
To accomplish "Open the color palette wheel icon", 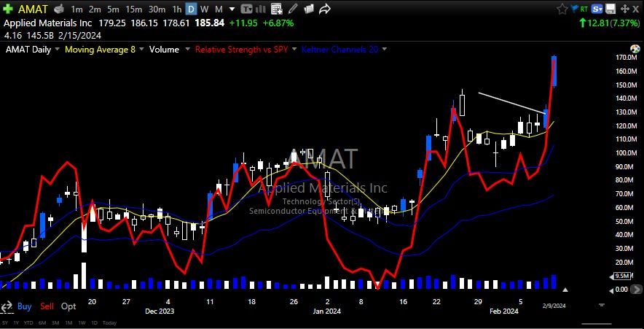I will [x=635, y=49].
